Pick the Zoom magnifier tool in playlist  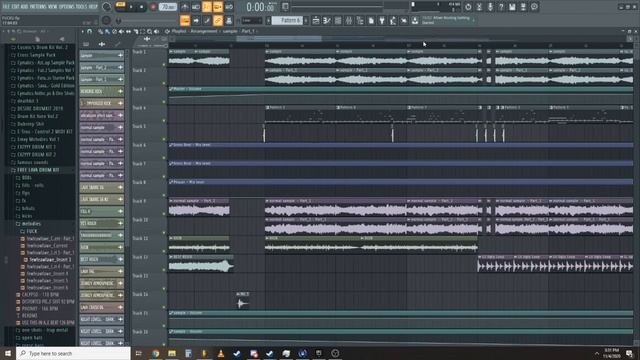click(x=149, y=31)
